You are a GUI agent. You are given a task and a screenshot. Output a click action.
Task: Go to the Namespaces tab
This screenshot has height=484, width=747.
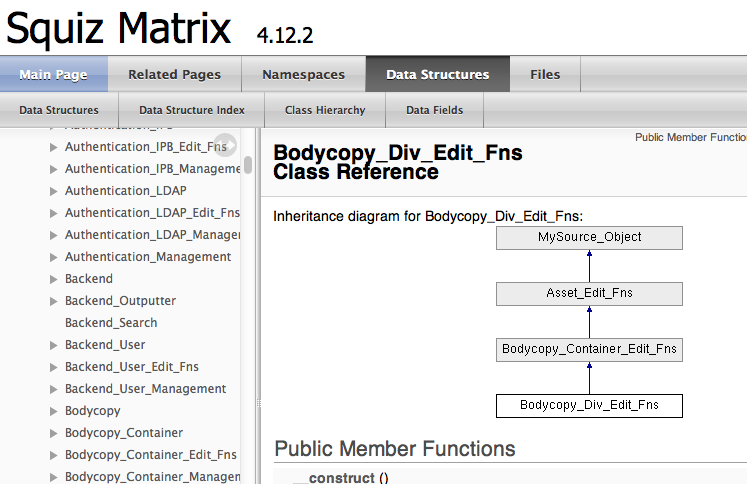pos(303,75)
